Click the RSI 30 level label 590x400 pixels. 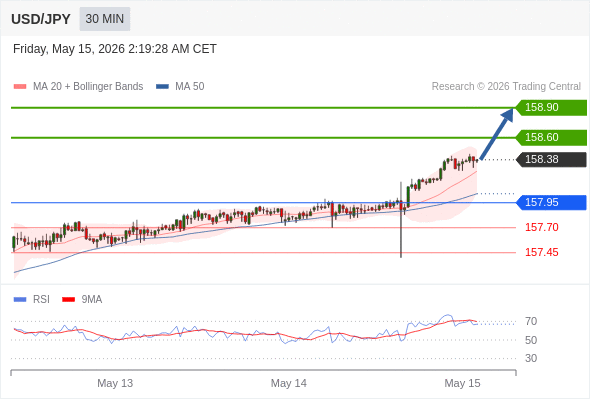click(531, 358)
